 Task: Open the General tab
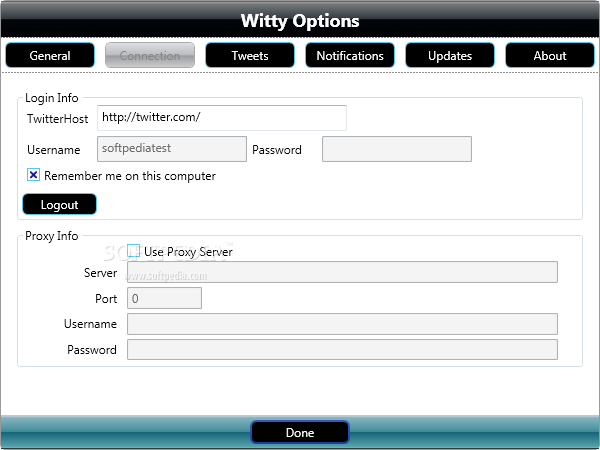coord(50,55)
